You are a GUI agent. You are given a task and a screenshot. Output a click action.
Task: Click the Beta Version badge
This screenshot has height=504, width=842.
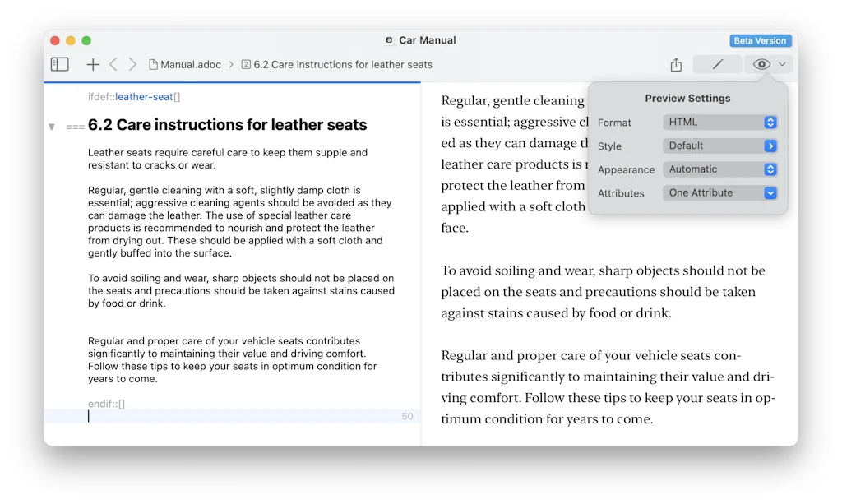coord(760,40)
